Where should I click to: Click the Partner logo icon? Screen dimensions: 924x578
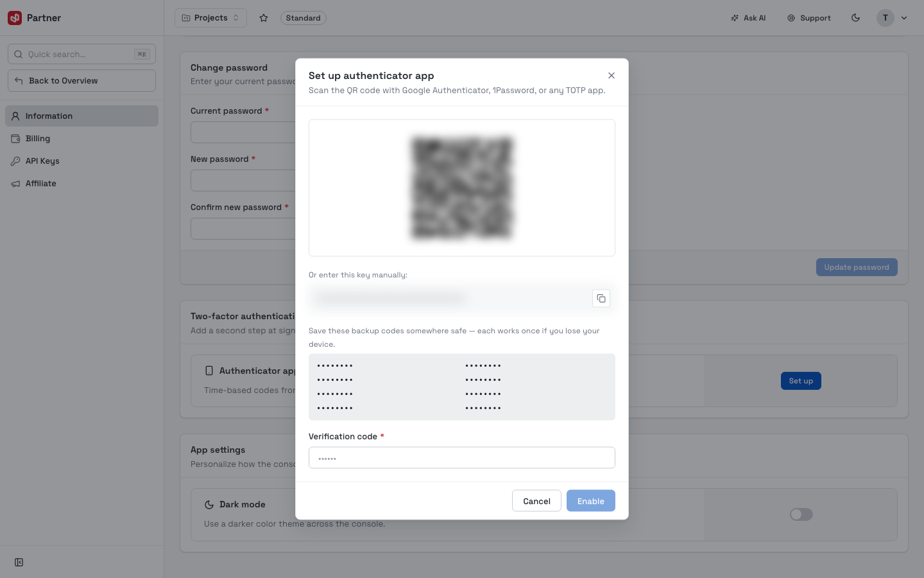point(15,18)
